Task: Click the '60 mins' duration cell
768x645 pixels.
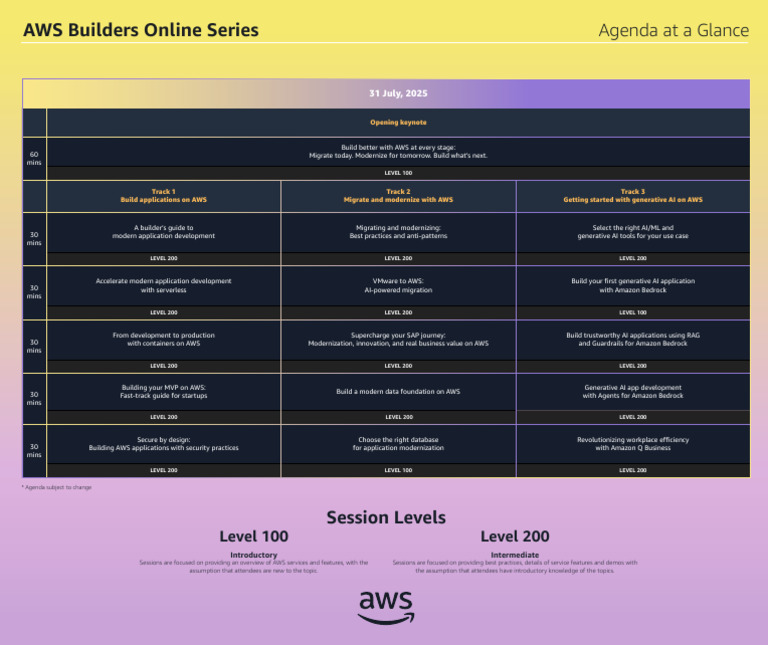Action: click(34, 158)
